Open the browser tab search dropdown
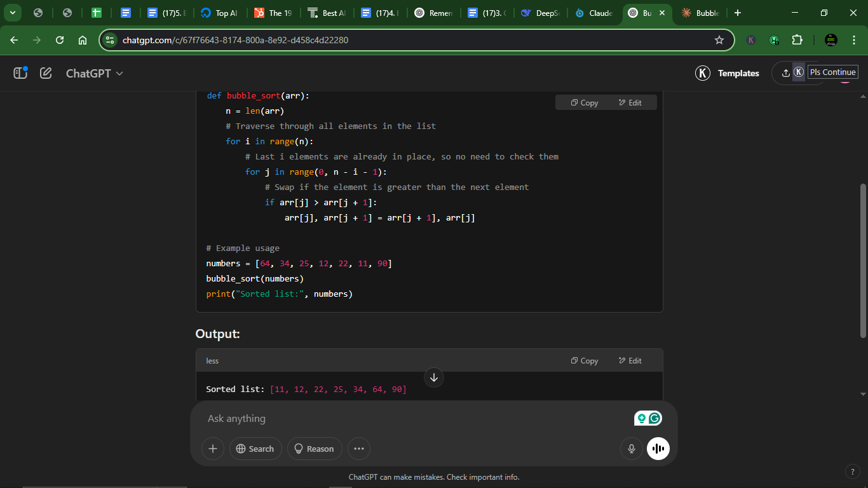This screenshot has height=488, width=868. [11, 13]
